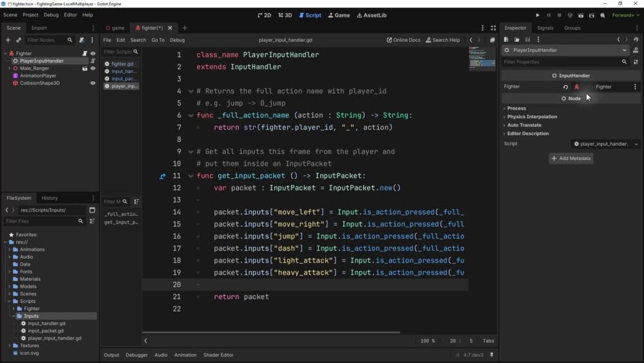Open the Game workspace
This screenshot has height=363, width=644.
pyautogui.click(x=339, y=15)
